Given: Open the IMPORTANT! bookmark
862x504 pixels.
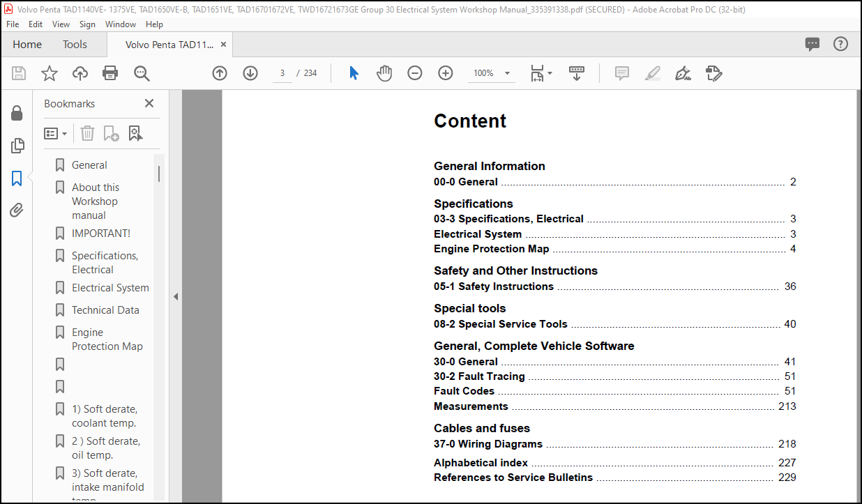Looking at the screenshot, I should [101, 234].
